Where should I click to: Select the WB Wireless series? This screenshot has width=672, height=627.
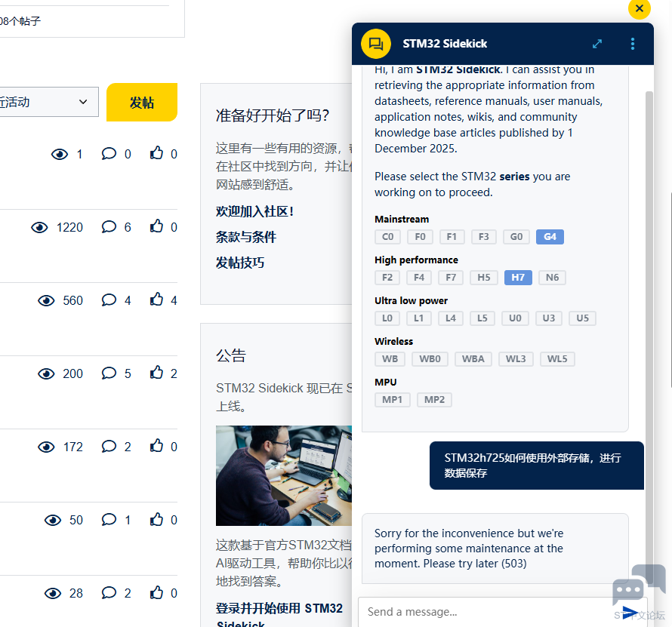point(390,359)
